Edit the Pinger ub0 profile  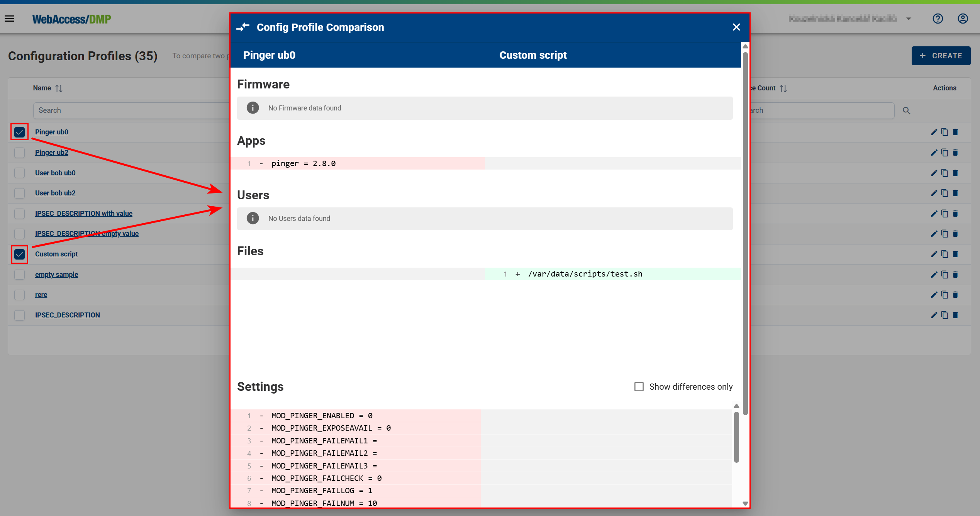click(934, 132)
